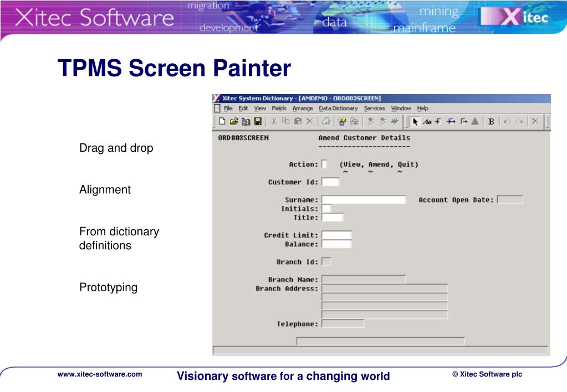Screen dimensions: 567x392
Task: Click the (View, Amend, Quit) hint text
Action: 379,164
